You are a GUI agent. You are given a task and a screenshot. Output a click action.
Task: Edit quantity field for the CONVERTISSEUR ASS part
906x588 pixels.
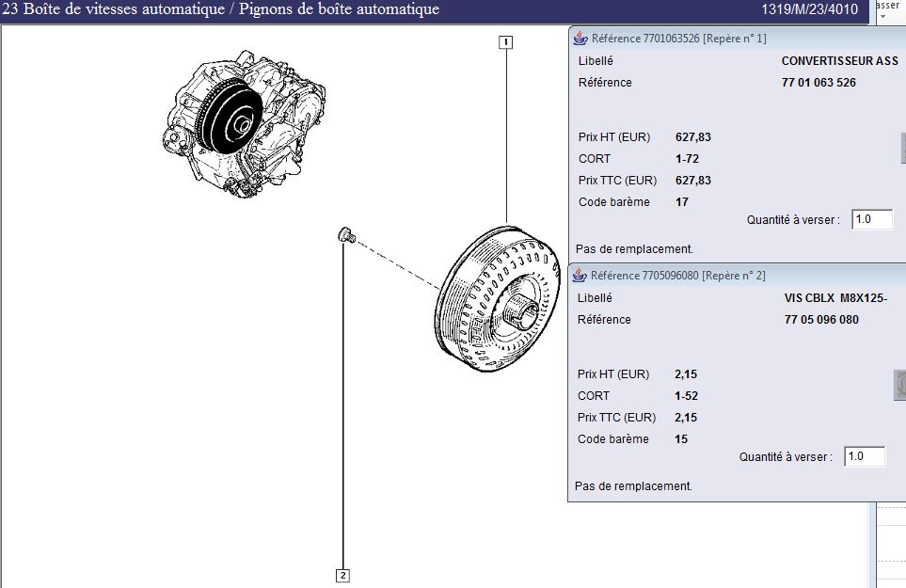click(x=871, y=219)
